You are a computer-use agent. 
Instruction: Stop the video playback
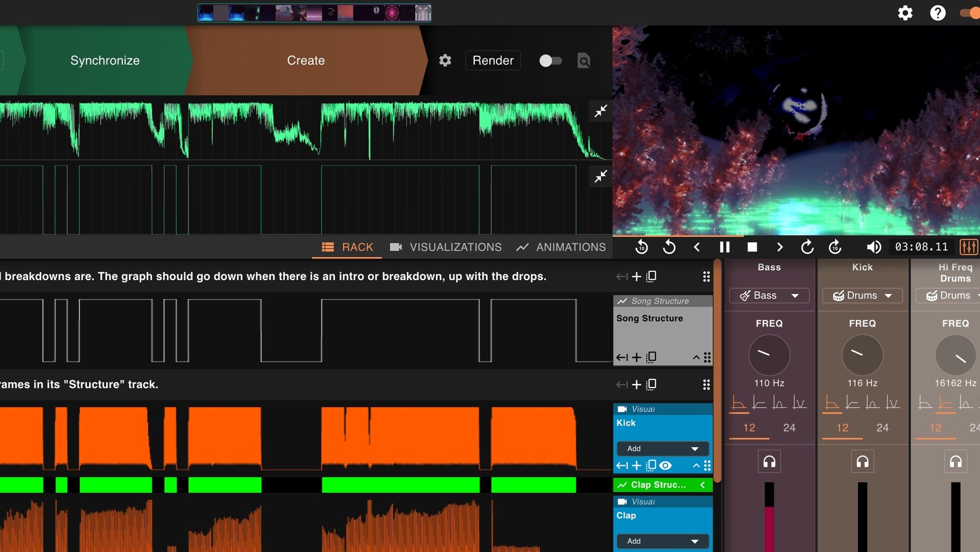click(x=752, y=247)
